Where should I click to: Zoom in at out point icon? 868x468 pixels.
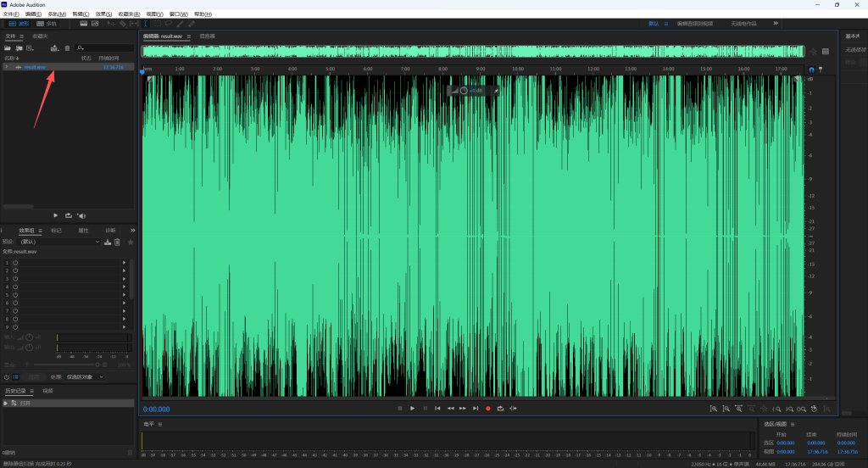(789, 409)
